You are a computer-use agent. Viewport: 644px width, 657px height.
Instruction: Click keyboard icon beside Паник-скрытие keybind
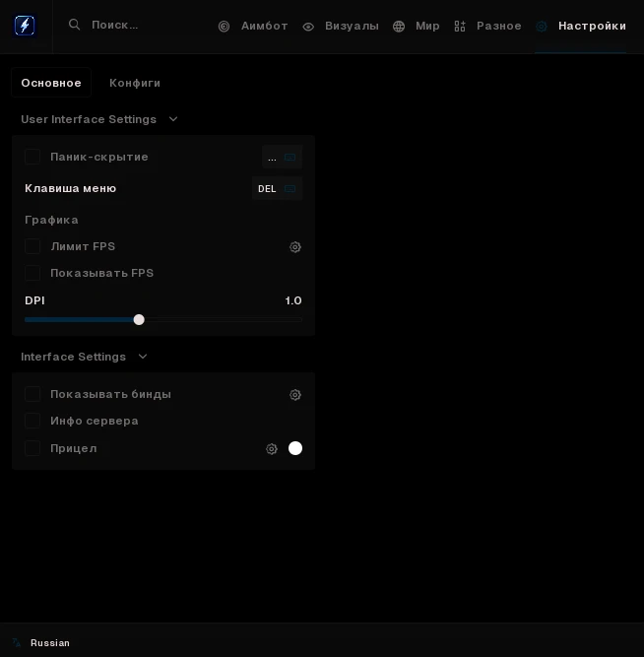[290, 158]
